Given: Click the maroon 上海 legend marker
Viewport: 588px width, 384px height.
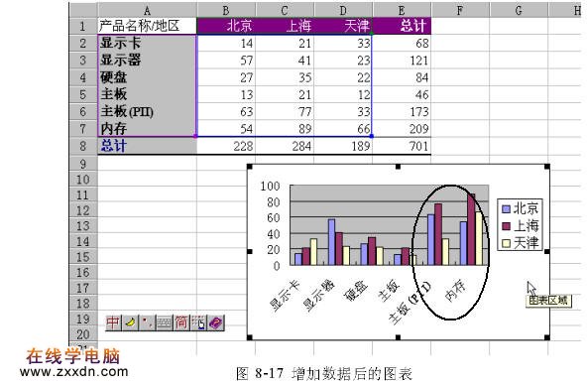Looking at the screenshot, I should pos(506,226).
